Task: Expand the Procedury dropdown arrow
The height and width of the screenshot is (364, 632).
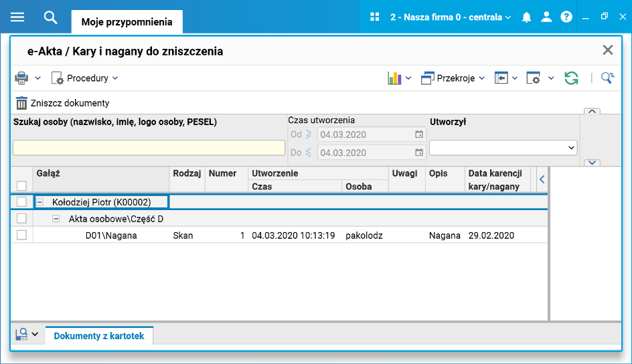Action: tap(115, 78)
